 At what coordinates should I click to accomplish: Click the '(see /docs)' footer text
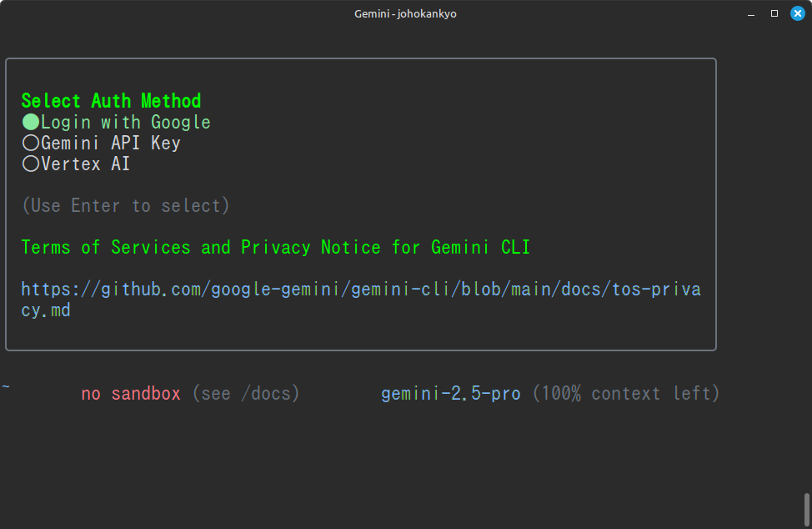(245, 394)
